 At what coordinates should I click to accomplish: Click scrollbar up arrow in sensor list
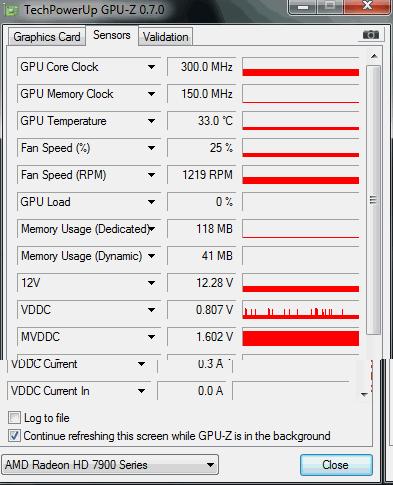coord(374,56)
